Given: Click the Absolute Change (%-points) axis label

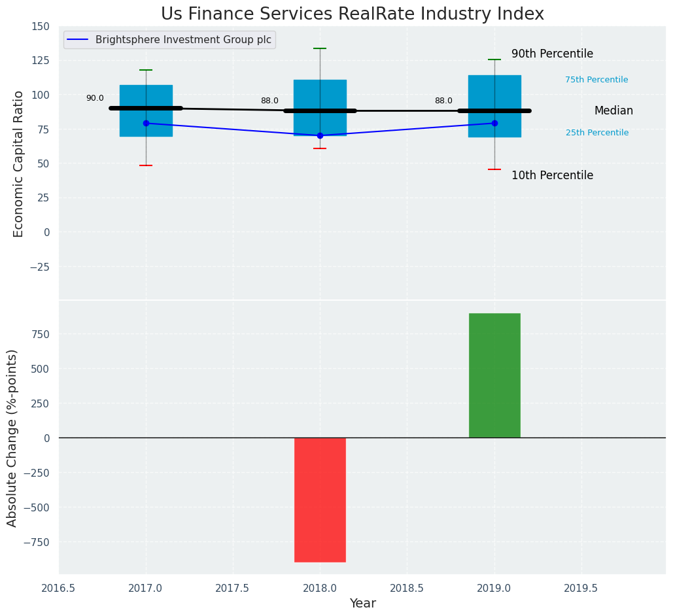Looking at the screenshot, I should tap(12, 437).
